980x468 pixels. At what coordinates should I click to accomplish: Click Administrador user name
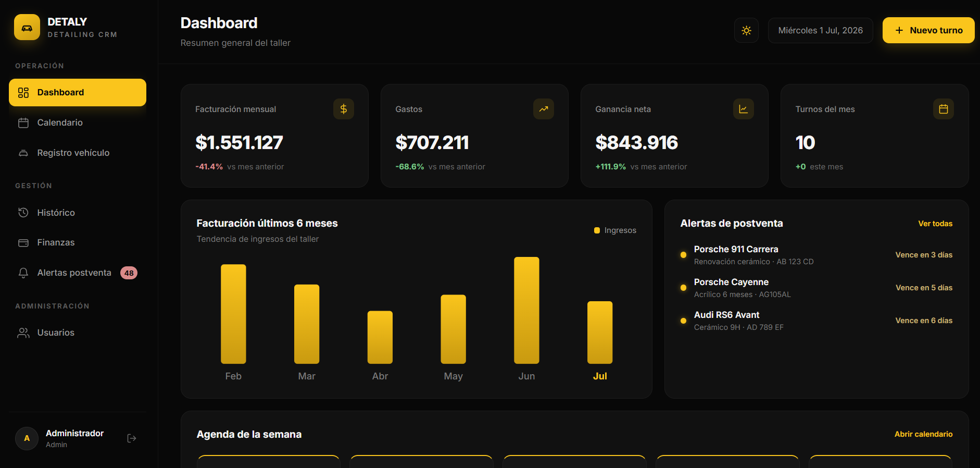pyautogui.click(x=74, y=433)
